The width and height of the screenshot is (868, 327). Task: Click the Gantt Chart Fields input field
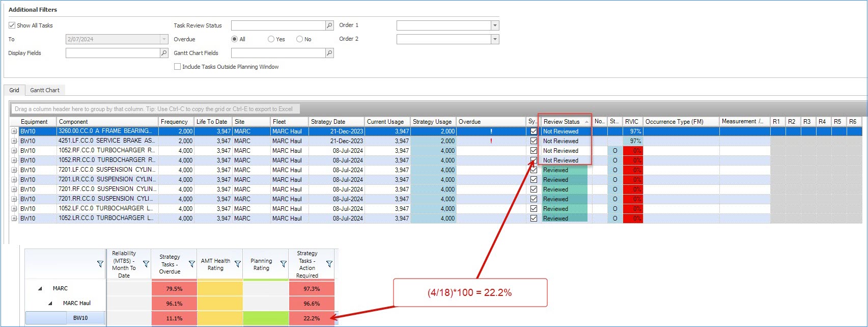point(278,53)
